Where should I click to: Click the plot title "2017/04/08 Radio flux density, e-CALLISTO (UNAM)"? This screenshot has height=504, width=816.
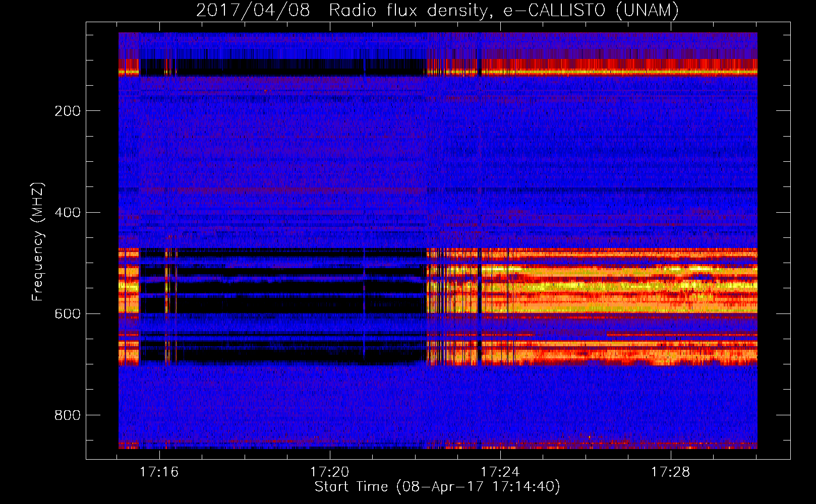click(437, 10)
